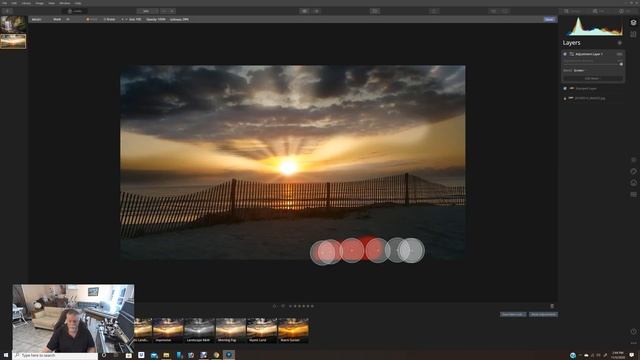Switch to the Edit tab
The width and height of the screenshot is (640, 360).
(599, 11)
